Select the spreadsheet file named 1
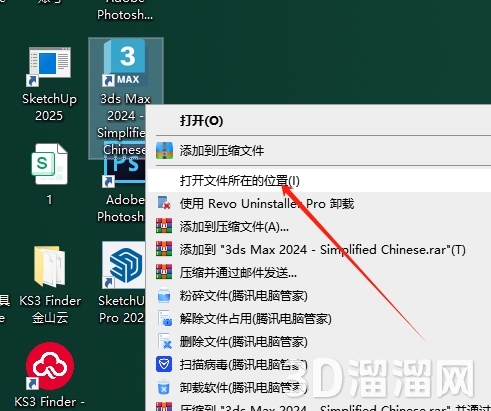The image size is (491, 411). (50, 174)
